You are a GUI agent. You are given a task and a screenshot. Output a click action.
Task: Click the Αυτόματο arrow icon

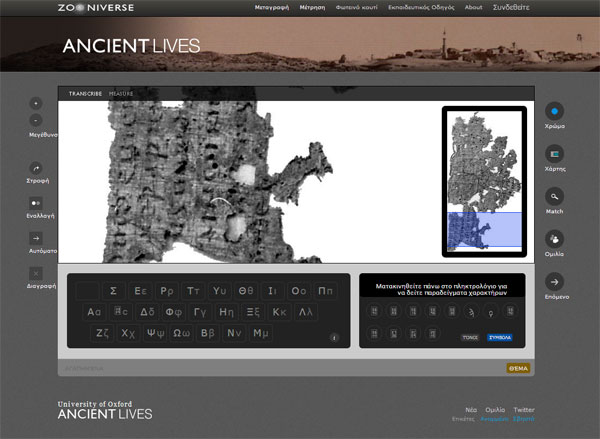(36, 238)
